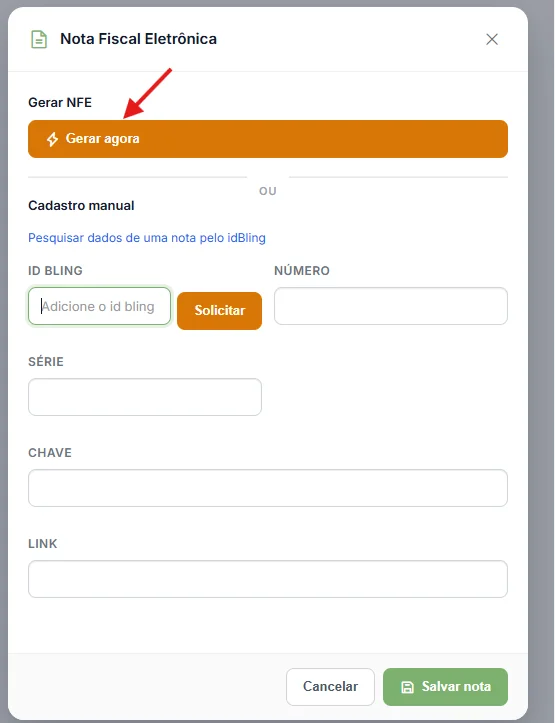Click the NÚMERO field label
555x723 pixels.
coord(302,271)
